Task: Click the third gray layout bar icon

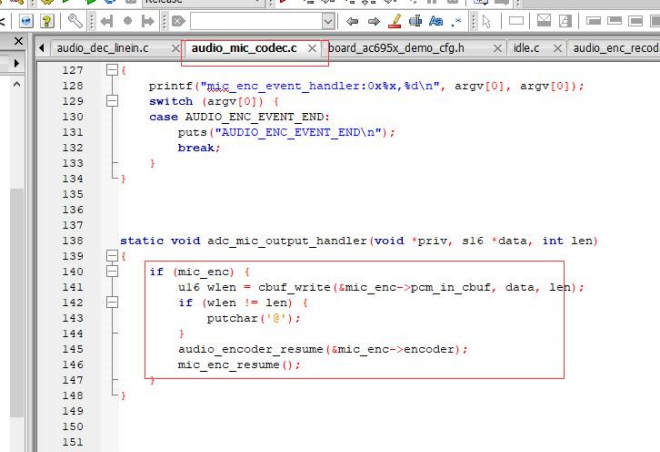Action: [x=636, y=21]
